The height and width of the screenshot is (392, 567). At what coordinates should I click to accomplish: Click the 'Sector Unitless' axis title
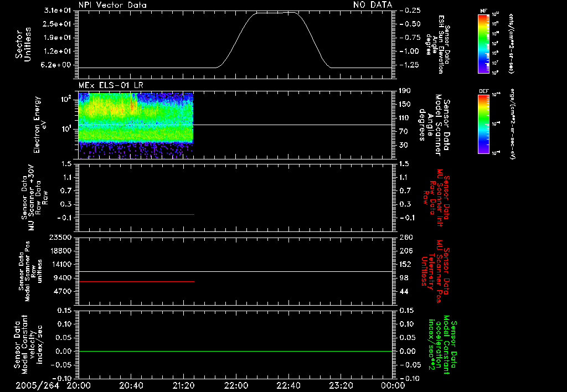coord(23,44)
